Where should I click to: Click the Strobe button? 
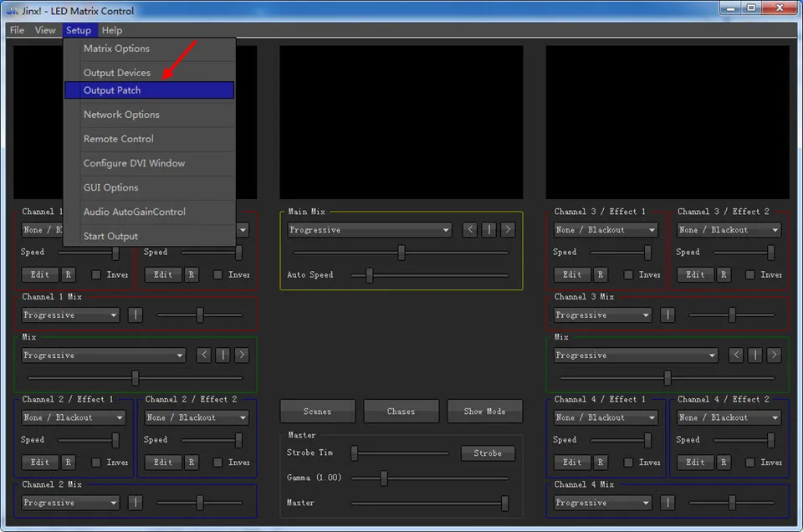[488, 453]
